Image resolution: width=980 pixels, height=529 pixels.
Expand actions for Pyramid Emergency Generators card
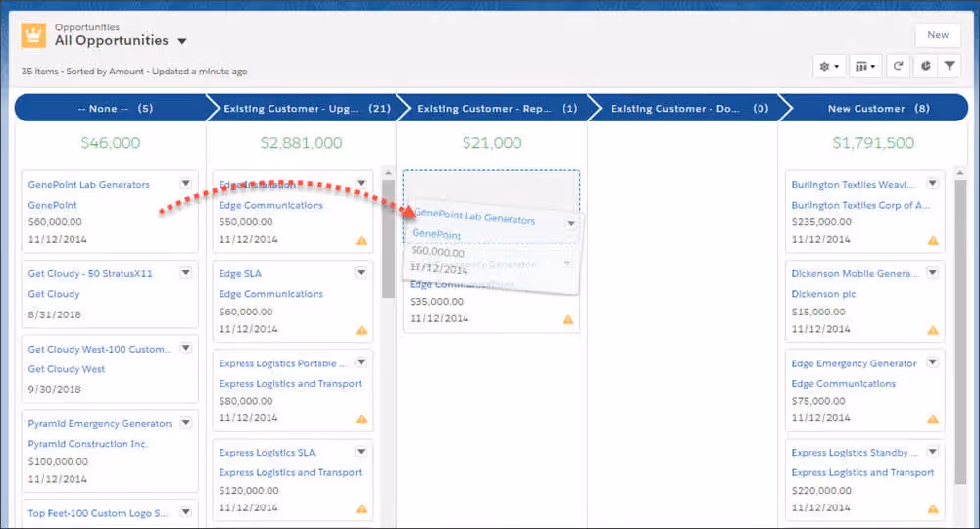point(185,423)
